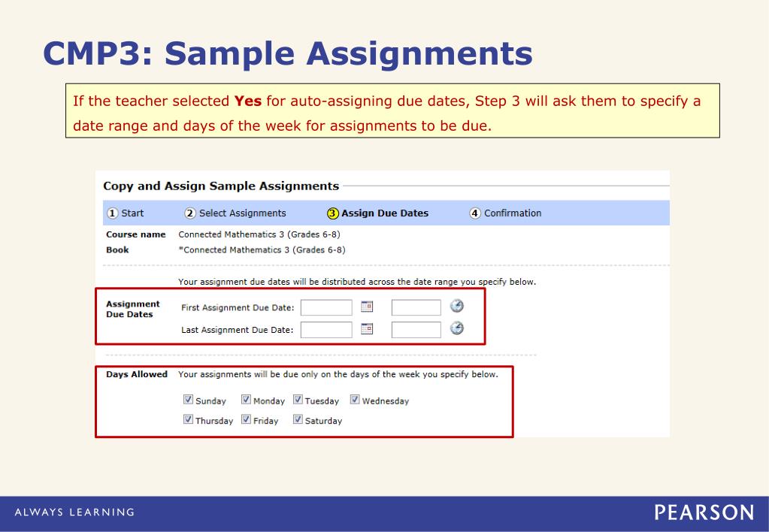769x532 pixels.
Task: Uncheck the Sunday checkbox
Action: click(189, 400)
